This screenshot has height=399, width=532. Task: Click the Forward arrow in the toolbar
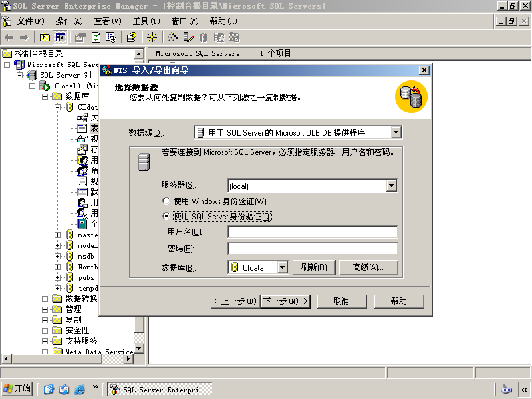tap(24, 37)
